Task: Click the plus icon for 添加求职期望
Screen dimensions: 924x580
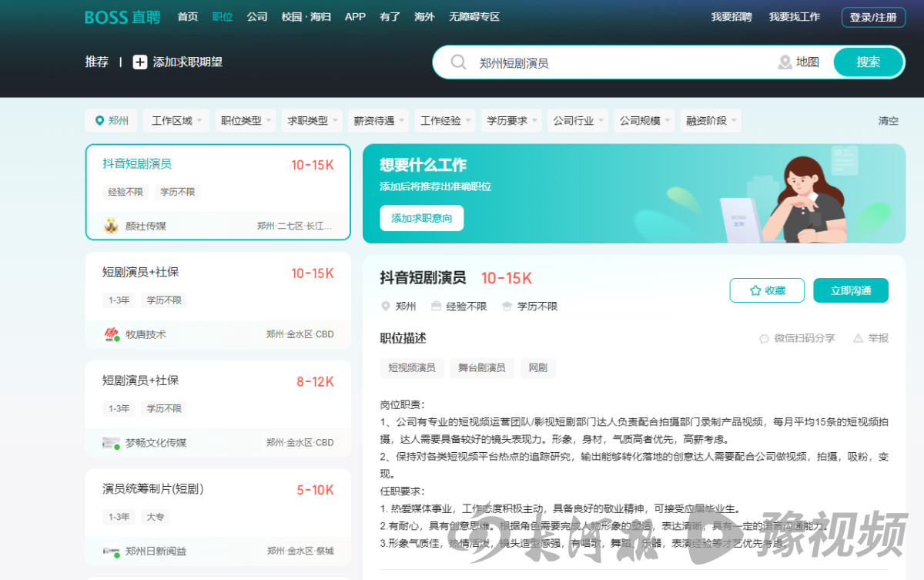Action: click(x=140, y=62)
